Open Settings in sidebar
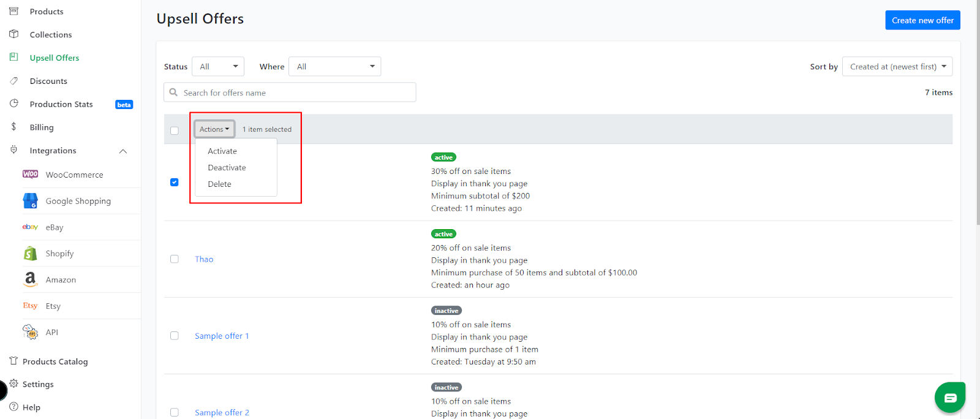The height and width of the screenshot is (419, 980). tap(38, 384)
